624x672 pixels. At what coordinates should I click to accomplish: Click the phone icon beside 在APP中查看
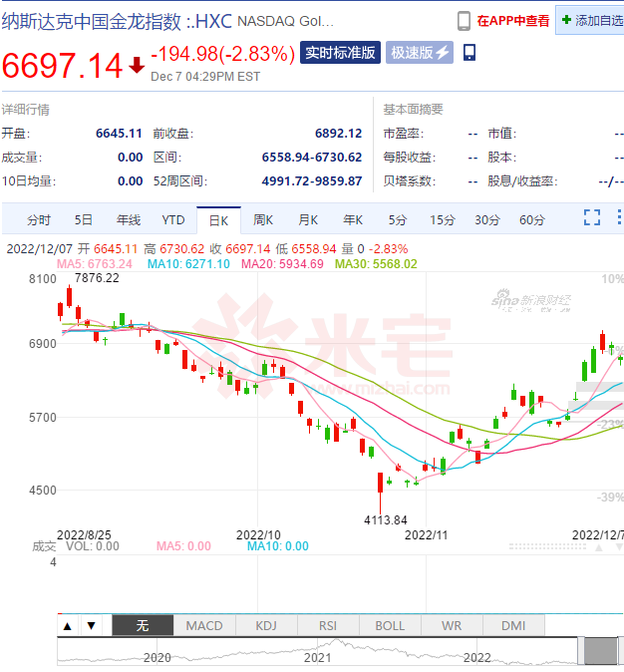464,21
